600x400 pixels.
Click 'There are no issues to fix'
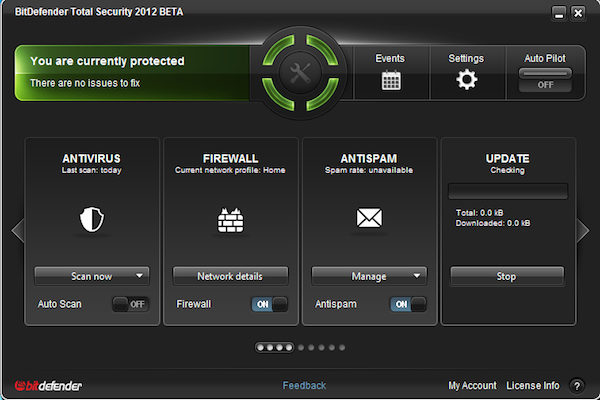(x=85, y=83)
